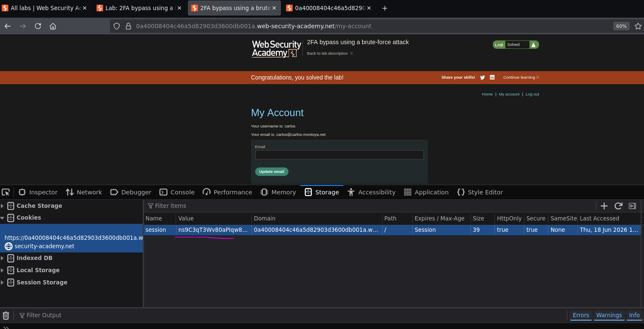Collapse the Cookies tree node
This screenshot has width=644, height=329.
(3, 218)
